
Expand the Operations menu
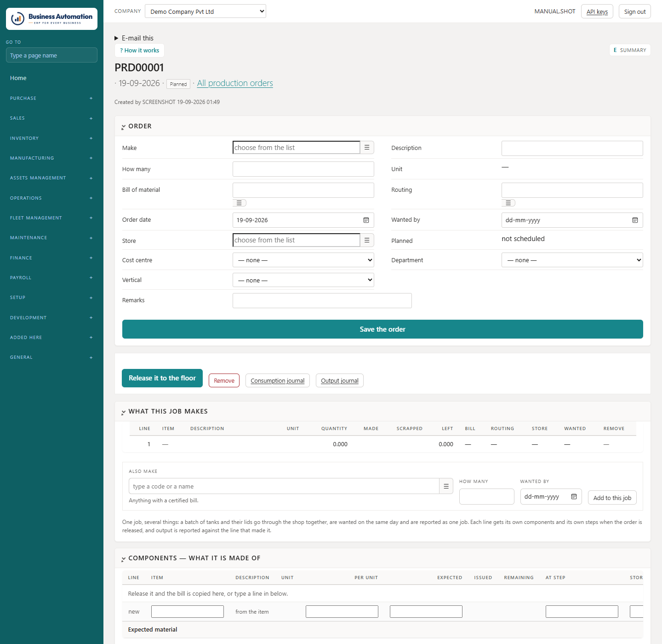pyautogui.click(x=51, y=198)
